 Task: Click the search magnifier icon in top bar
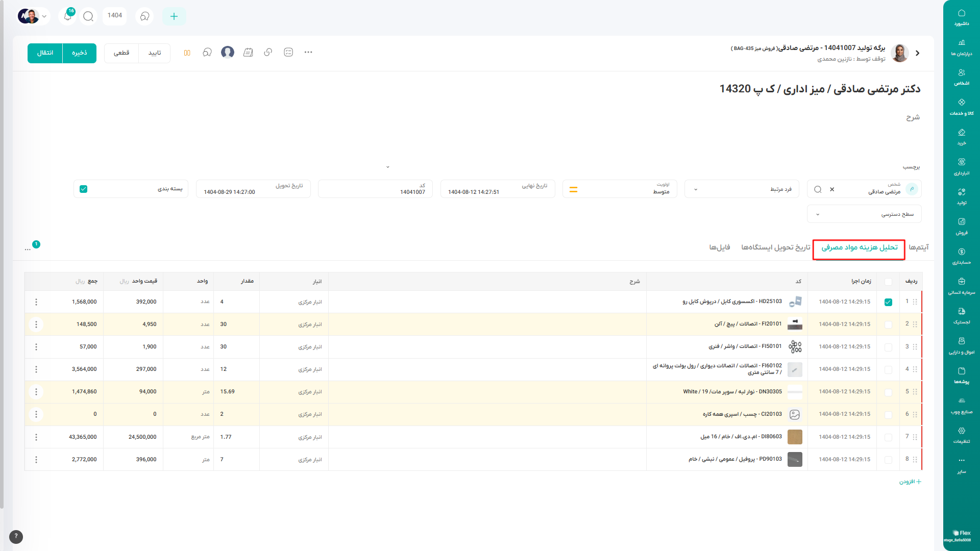click(x=88, y=16)
